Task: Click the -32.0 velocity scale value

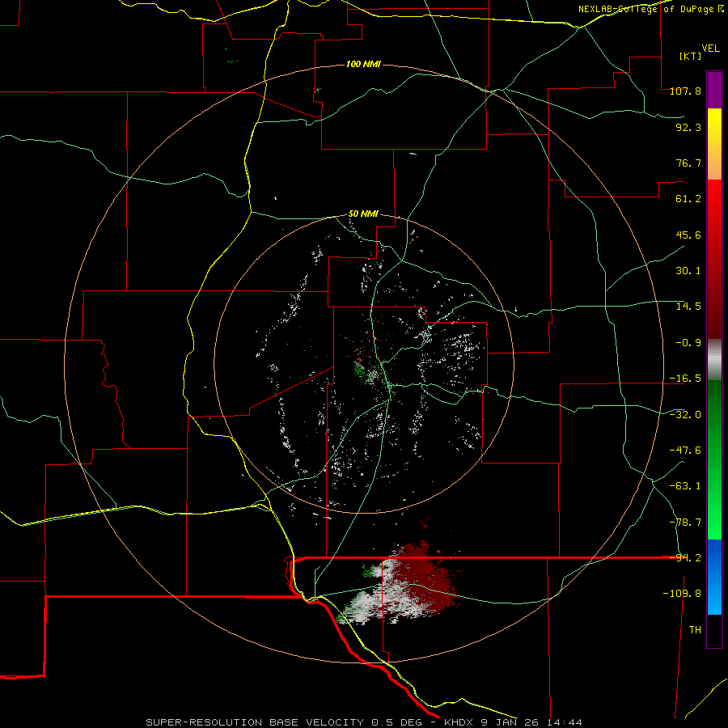Action: 685,415
